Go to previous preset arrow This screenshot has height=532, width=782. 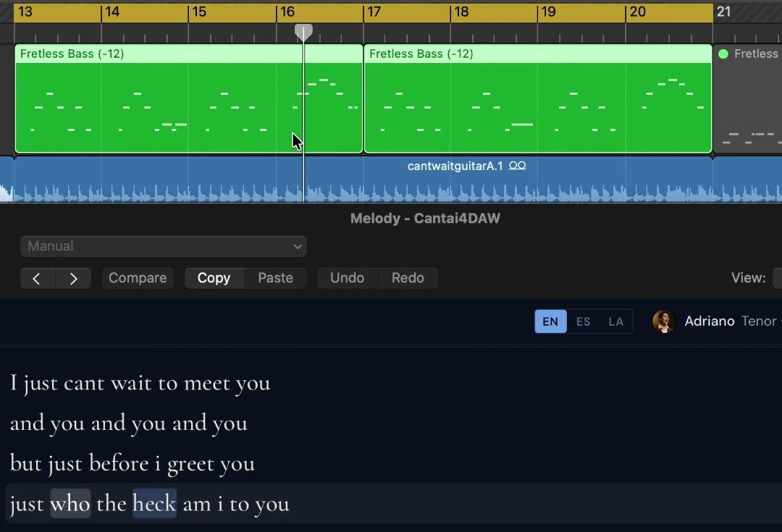point(38,278)
